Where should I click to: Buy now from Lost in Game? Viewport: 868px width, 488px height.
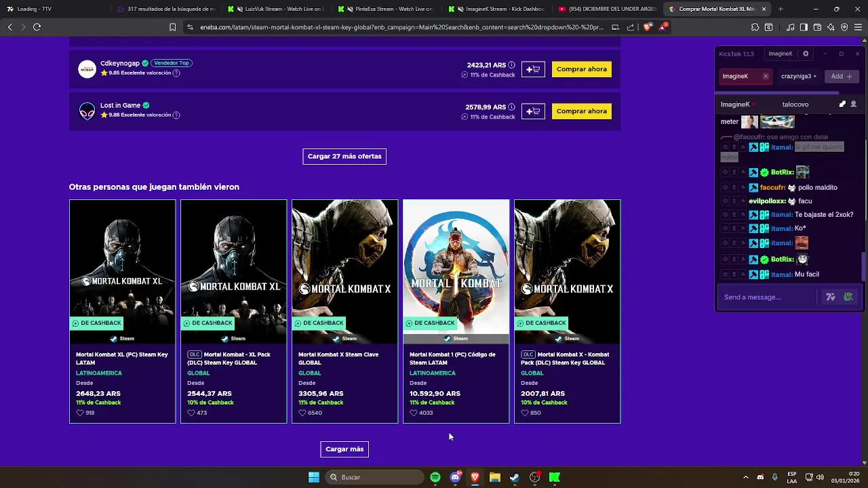click(x=582, y=111)
